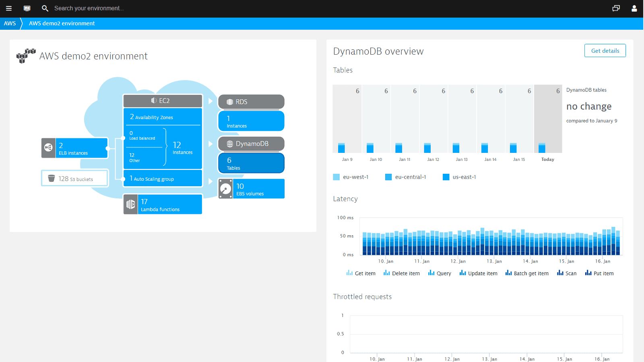Image resolution: width=644 pixels, height=362 pixels.
Task: Focus the Search your environment field
Action: 89,8
